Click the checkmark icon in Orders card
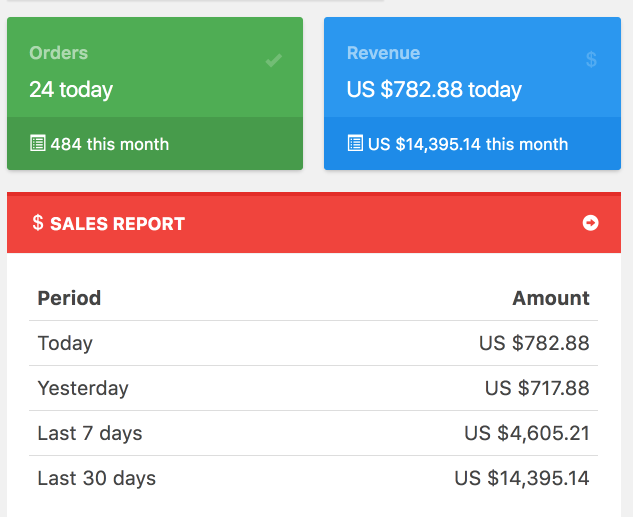Image resolution: width=633 pixels, height=517 pixels. pyautogui.click(x=273, y=61)
